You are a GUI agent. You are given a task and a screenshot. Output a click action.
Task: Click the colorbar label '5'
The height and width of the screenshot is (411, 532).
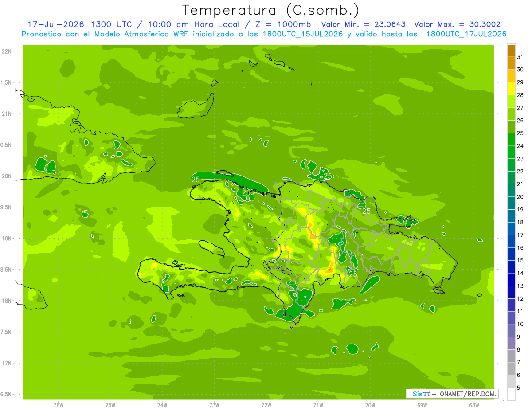click(x=519, y=388)
